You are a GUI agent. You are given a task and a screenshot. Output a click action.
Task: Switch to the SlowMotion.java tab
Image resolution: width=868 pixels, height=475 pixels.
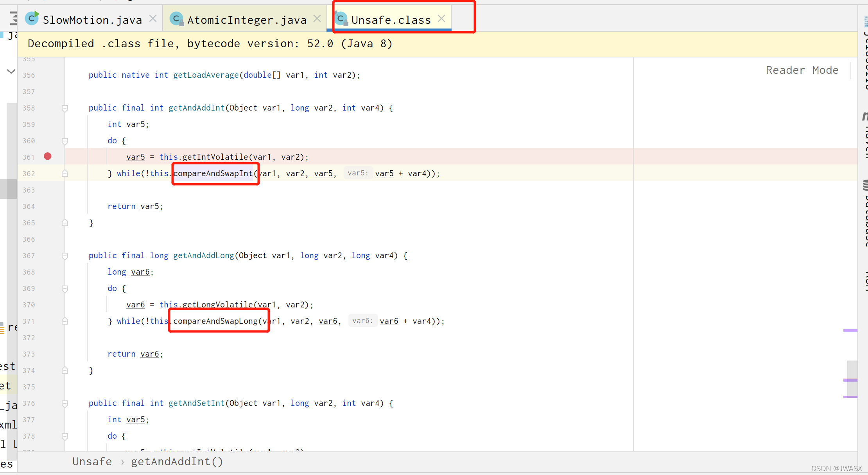pyautogui.click(x=92, y=20)
